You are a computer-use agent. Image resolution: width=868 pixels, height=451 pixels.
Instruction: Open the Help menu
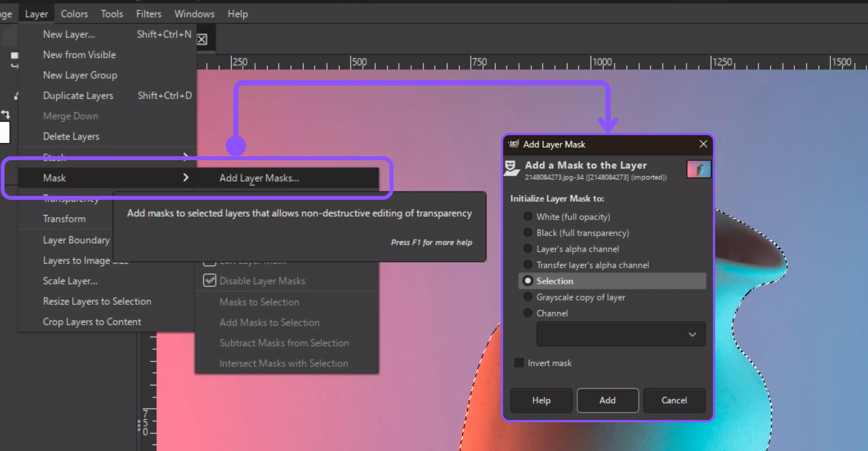(237, 14)
